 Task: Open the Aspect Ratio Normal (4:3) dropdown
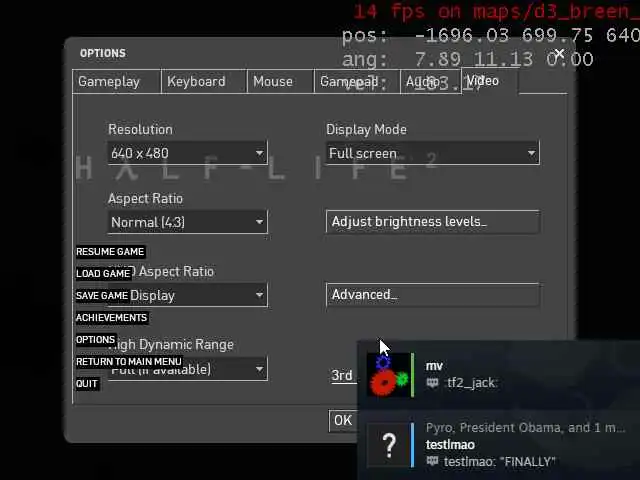(x=187, y=222)
